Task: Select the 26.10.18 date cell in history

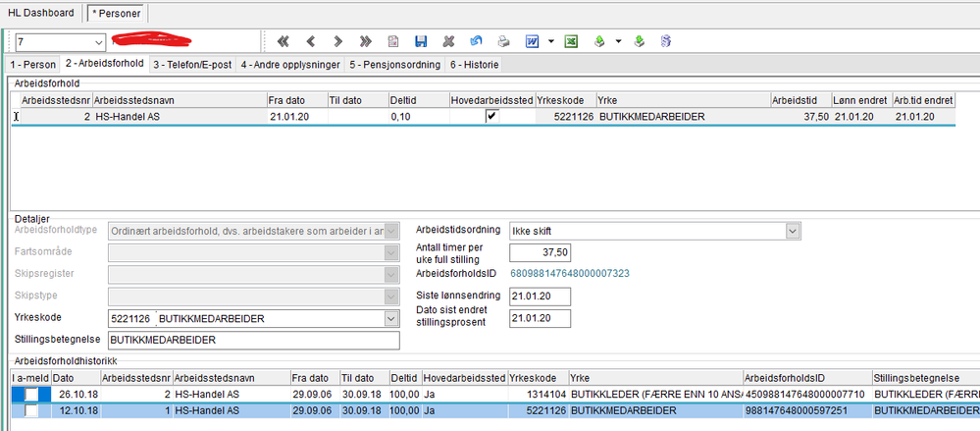Action: click(76, 395)
